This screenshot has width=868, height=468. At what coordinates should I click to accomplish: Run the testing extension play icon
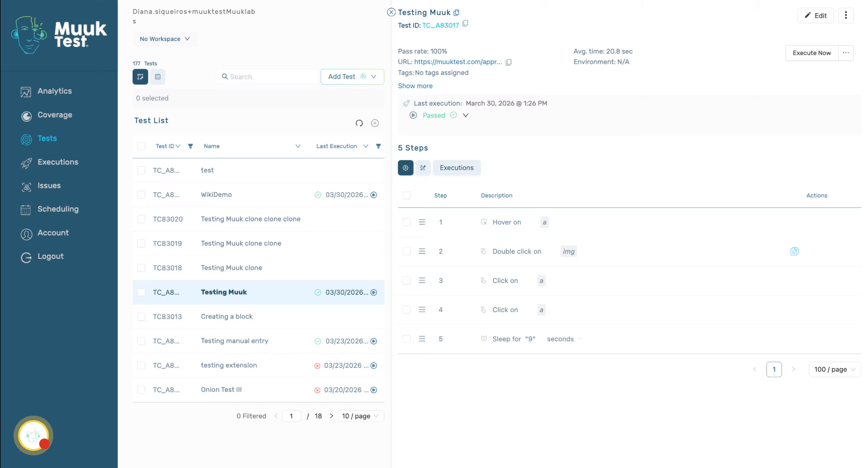pyautogui.click(x=374, y=366)
